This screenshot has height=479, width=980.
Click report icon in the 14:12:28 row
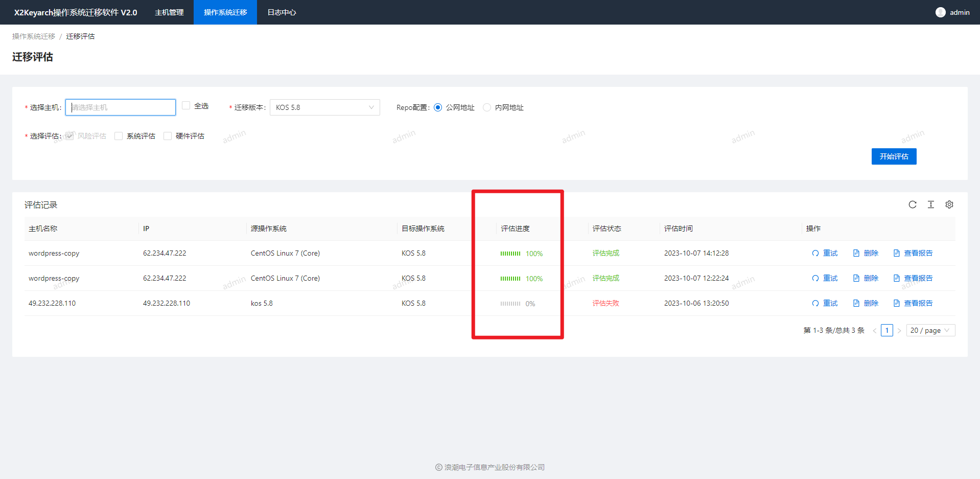coord(897,253)
